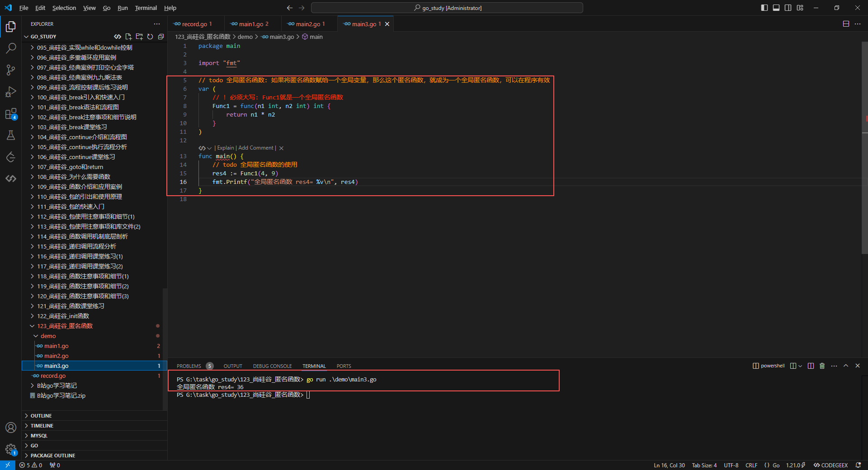Split the editor to the right

846,24
